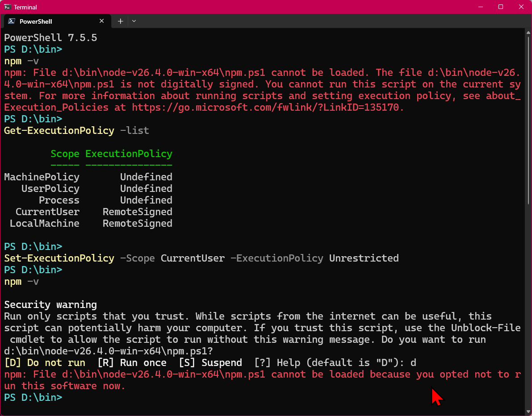This screenshot has width=532, height=416.
Task: Click the 'PowerShell 7.5.5' version text
Action: tap(50, 37)
